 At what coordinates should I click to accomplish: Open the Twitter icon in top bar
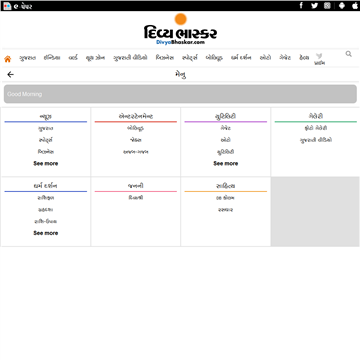tap(314, 5)
